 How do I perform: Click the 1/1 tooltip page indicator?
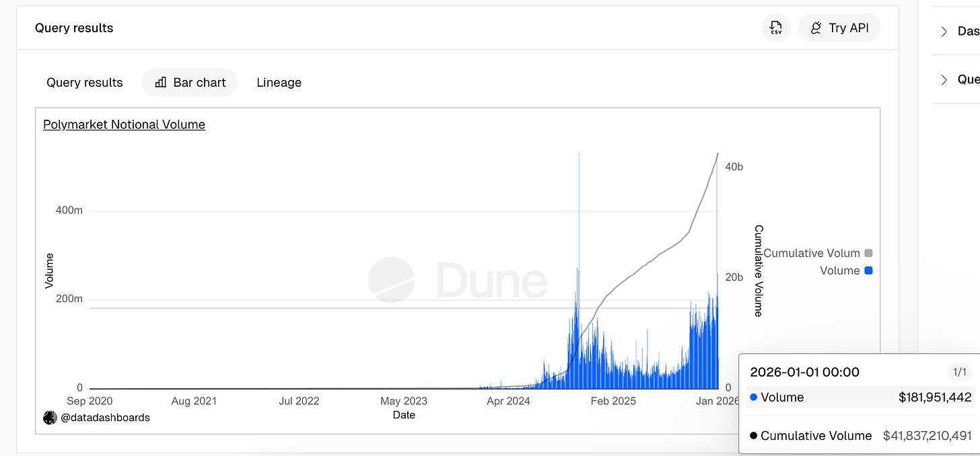[x=960, y=372]
